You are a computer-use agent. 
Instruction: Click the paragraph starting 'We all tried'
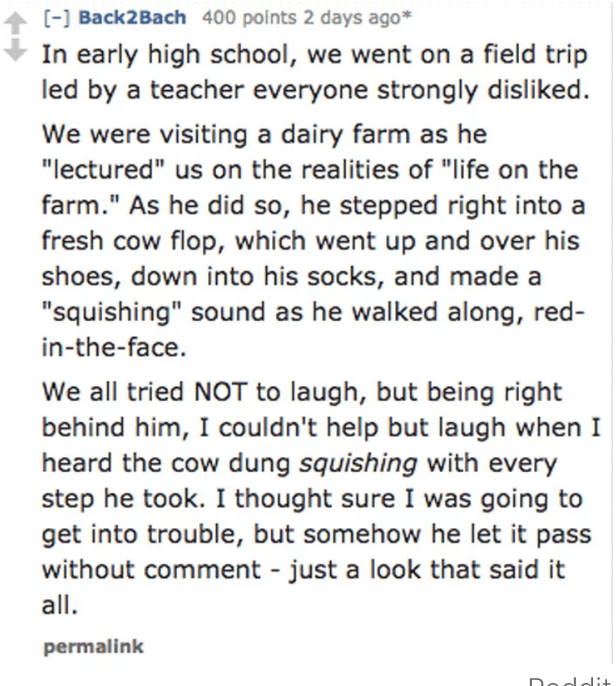(x=321, y=499)
